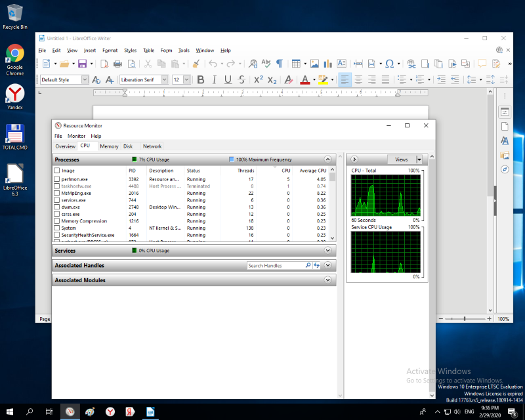Click the Insert Comment icon
This screenshot has height=420, width=525.
pos(482,63)
